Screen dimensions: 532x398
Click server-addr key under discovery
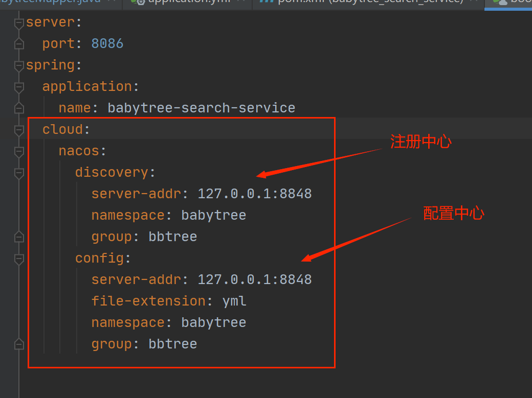(x=136, y=194)
